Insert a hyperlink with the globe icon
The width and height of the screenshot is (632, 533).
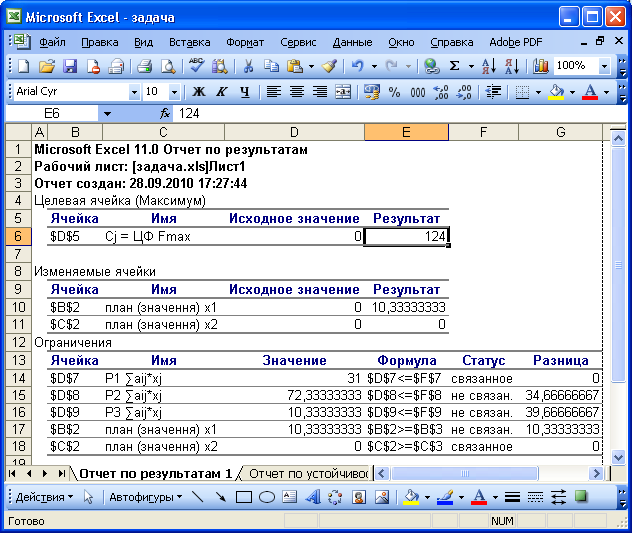431,66
